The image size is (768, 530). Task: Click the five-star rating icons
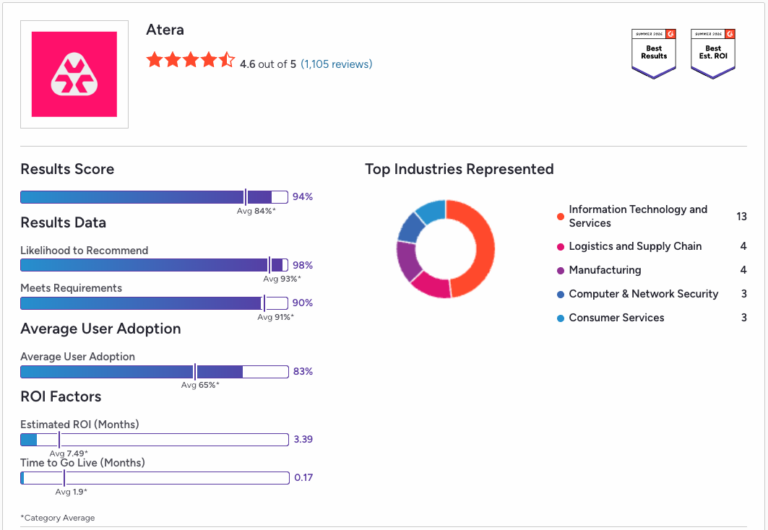(191, 60)
